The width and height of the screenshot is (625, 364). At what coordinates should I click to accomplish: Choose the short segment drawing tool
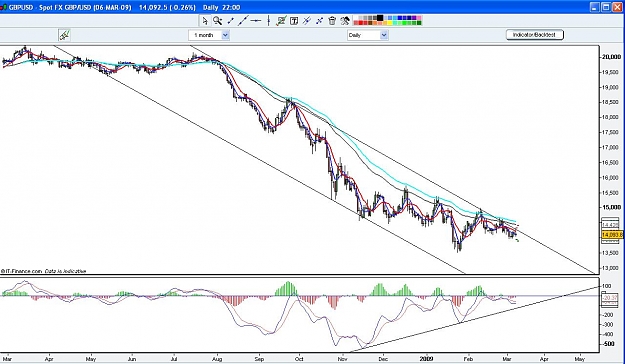(230, 21)
